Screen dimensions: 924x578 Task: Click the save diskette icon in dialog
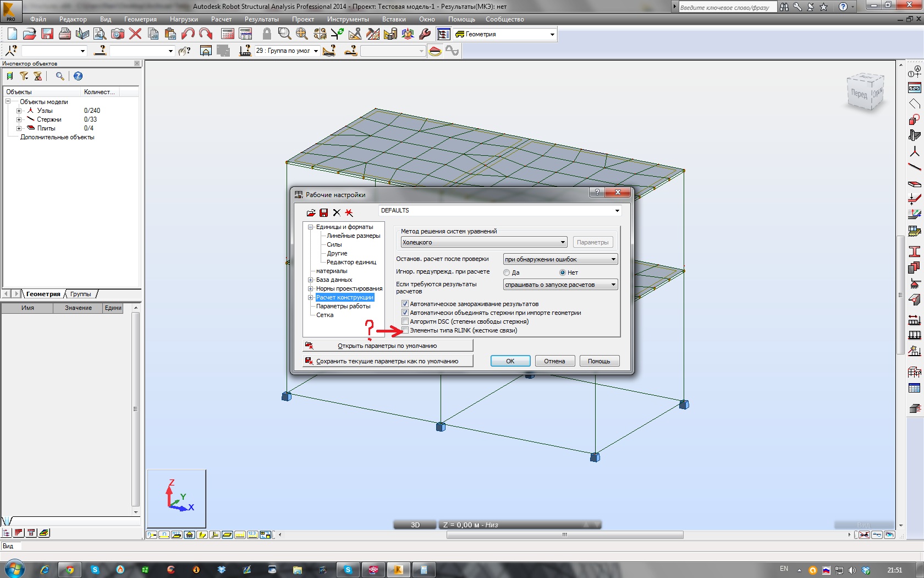pyautogui.click(x=324, y=212)
